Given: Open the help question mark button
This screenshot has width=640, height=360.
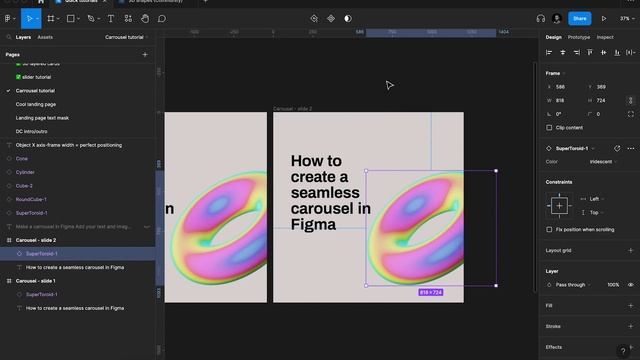Looking at the screenshot, I should 623,351.
